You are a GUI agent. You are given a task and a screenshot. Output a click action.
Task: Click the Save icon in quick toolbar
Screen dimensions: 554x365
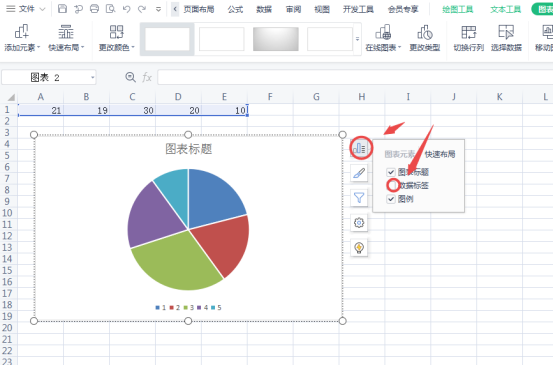62,9
